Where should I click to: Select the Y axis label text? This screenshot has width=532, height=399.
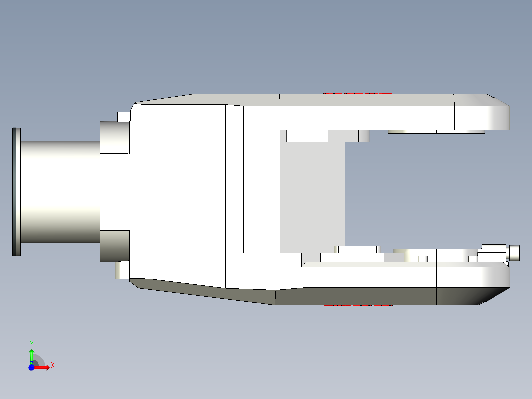33,343
